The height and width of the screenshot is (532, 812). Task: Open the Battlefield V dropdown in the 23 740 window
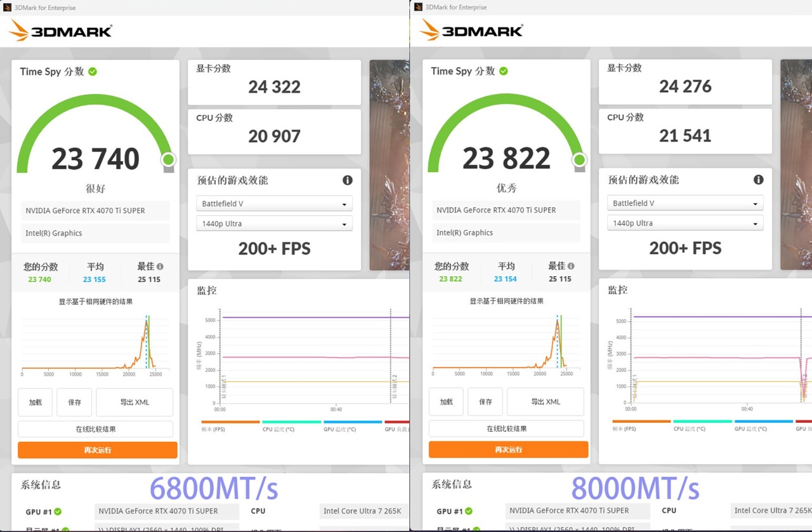[x=274, y=204]
